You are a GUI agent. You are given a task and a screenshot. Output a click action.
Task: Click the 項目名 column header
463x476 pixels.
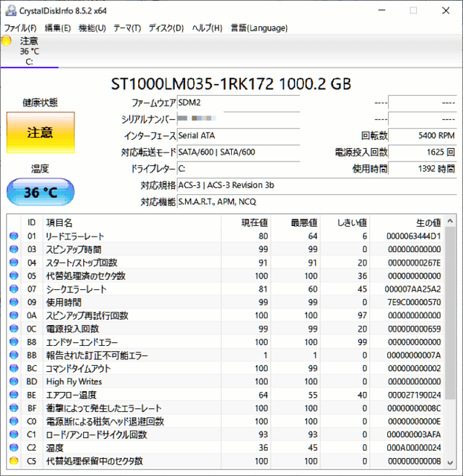pyautogui.click(x=59, y=222)
